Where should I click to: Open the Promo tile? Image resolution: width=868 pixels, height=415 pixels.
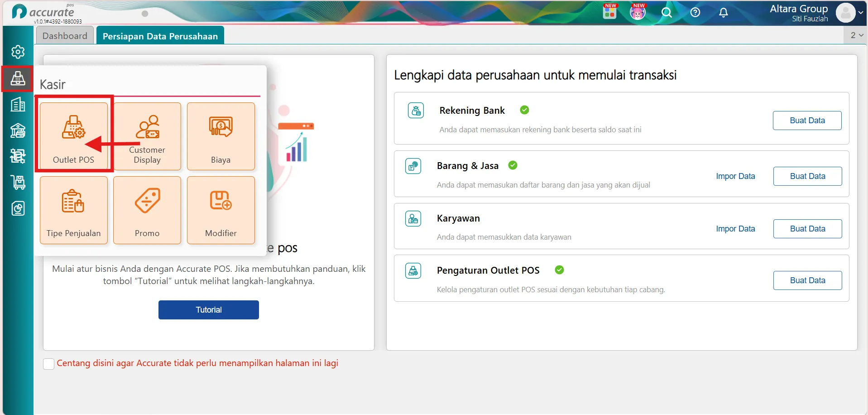(147, 210)
